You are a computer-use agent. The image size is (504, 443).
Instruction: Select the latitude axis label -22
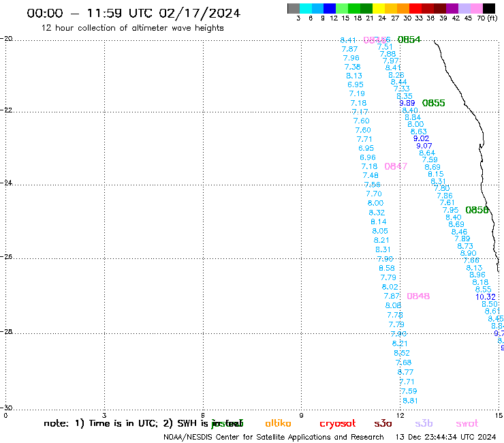pos(6,110)
